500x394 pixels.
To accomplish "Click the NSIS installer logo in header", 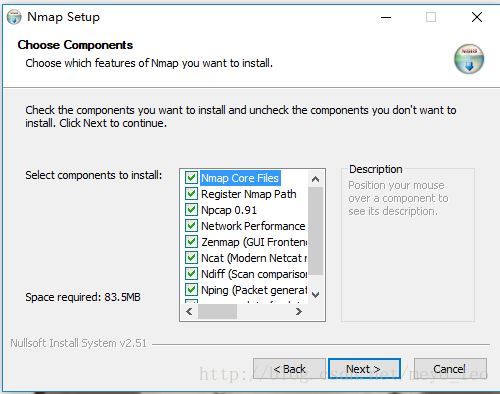I will click(x=469, y=59).
